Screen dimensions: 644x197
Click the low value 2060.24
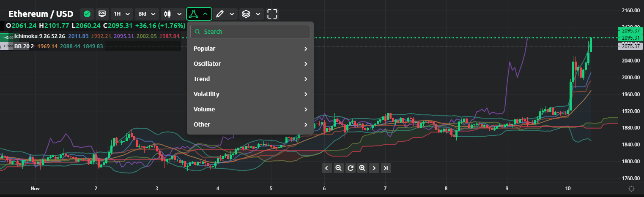(88, 25)
